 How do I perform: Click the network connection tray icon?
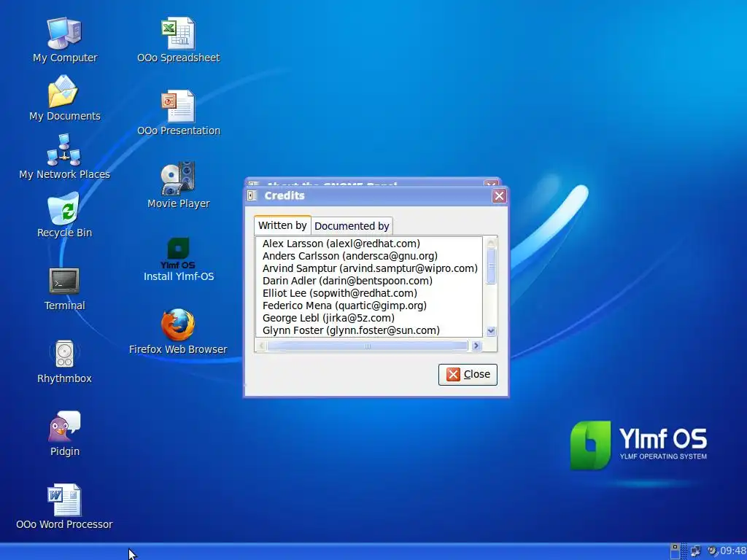[x=695, y=551]
